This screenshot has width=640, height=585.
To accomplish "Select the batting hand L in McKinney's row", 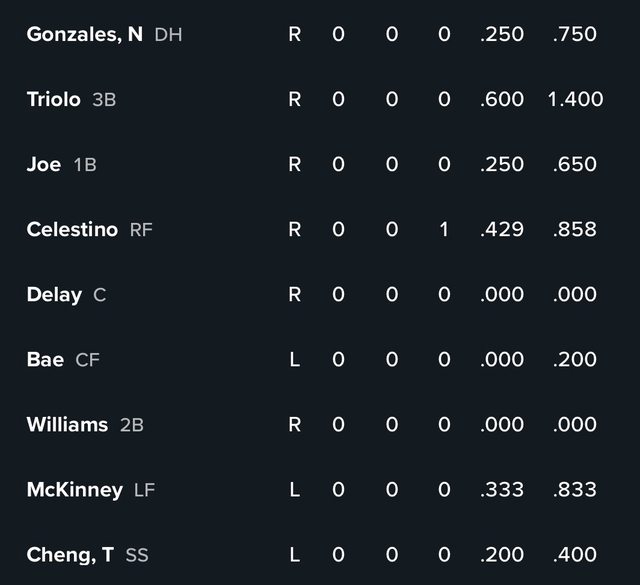I will [x=294, y=490].
